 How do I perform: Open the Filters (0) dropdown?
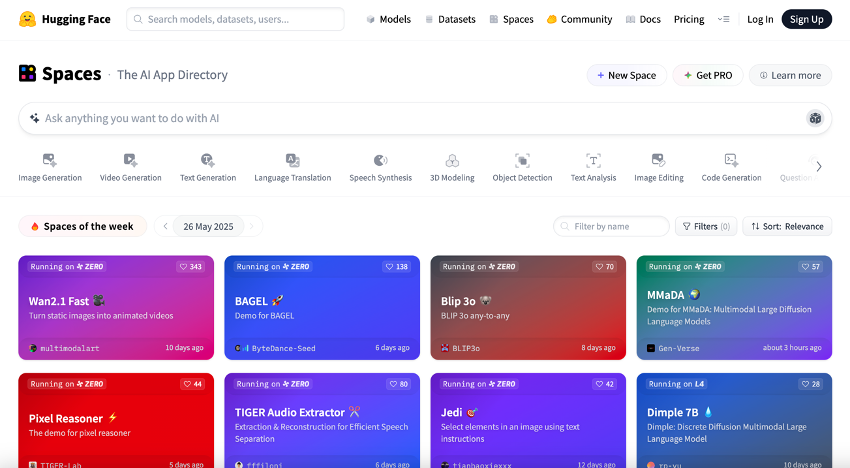tap(706, 226)
